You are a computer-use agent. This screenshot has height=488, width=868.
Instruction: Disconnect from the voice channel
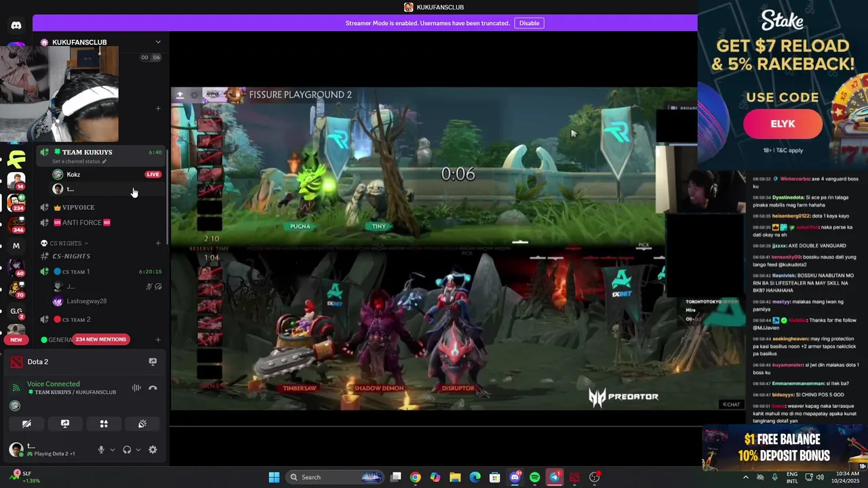coord(153,388)
